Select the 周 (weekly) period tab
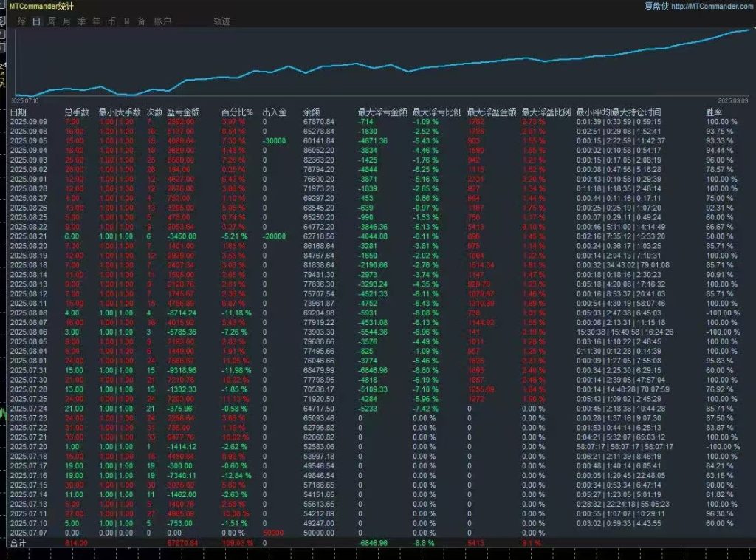The width and height of the screenshot is (756, 560). click(x=52, y=21)
